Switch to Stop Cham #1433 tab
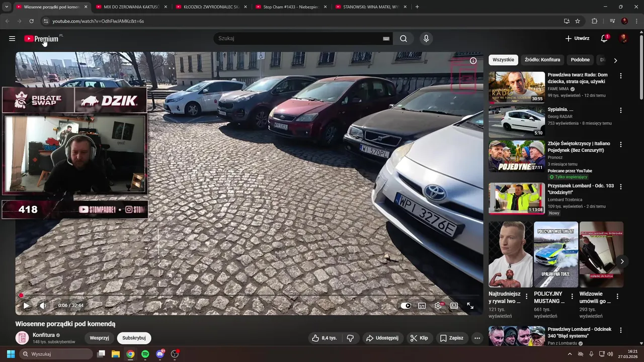Viewport: 644px width, 362px height. 291,7
